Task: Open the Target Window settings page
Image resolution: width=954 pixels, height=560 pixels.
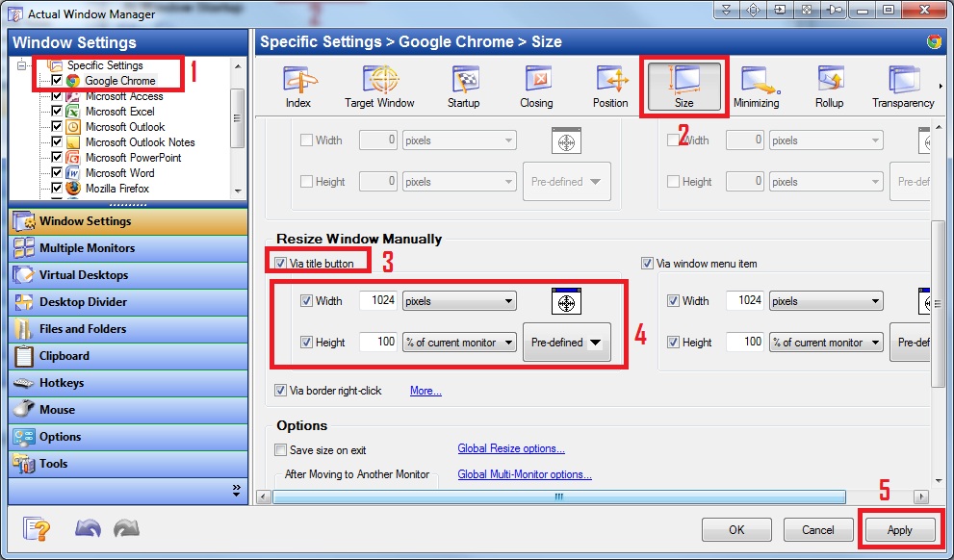Action: 379,88
